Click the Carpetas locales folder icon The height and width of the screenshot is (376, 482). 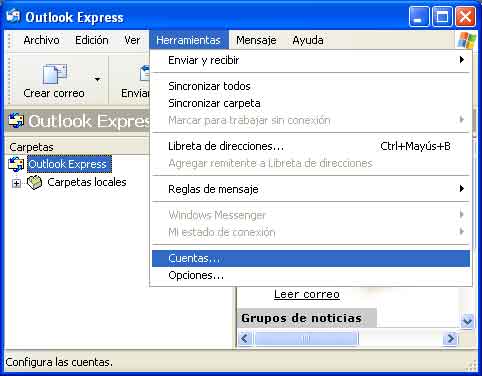tap(34, 182)
